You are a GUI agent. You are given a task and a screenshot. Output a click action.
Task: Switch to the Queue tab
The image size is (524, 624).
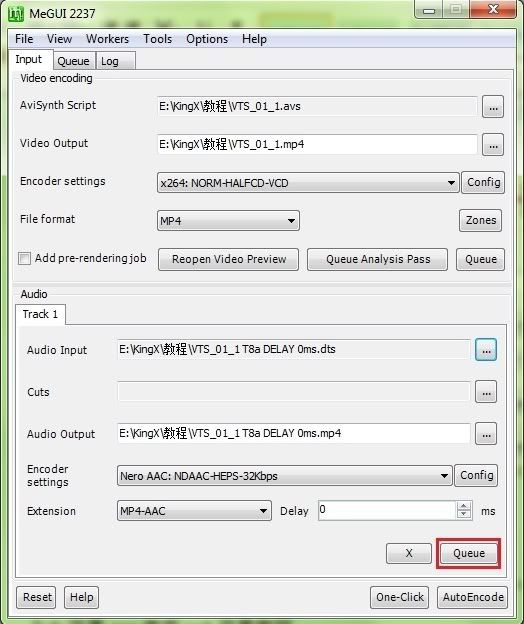coord(74,61)
